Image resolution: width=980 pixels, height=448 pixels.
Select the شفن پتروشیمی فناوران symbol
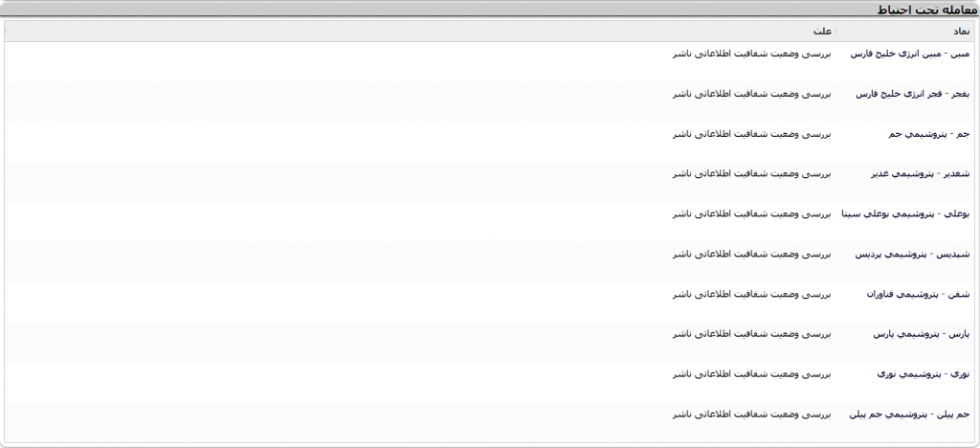918,294
